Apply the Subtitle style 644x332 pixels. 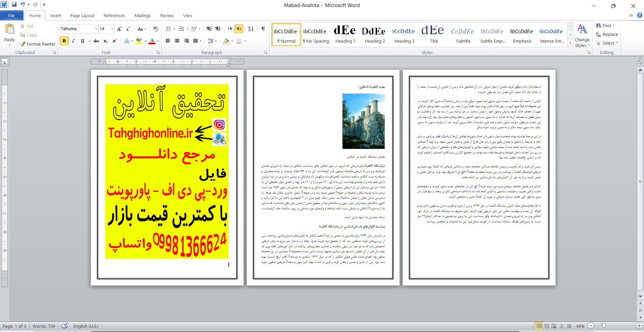pyautogui.click(x=463, y=35)
